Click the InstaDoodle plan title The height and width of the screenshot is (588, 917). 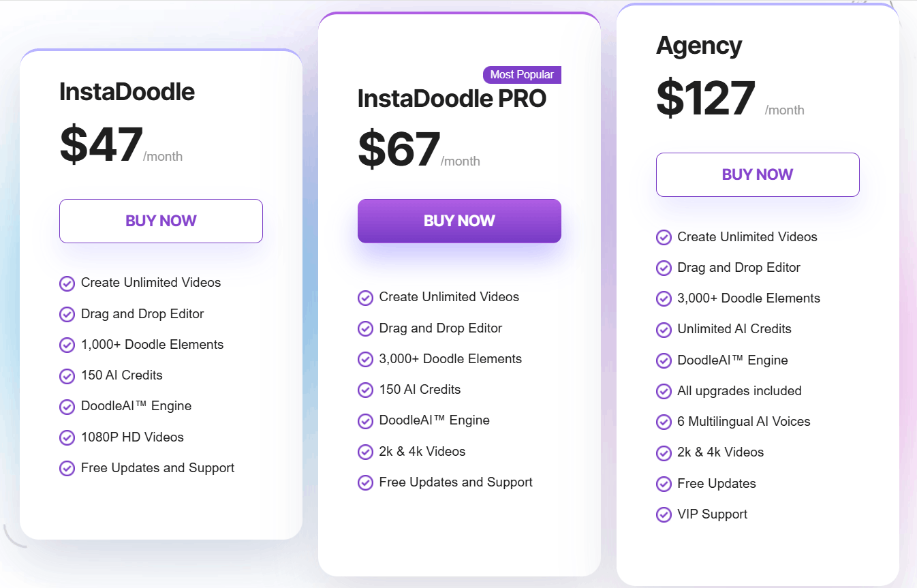(127, 92)
